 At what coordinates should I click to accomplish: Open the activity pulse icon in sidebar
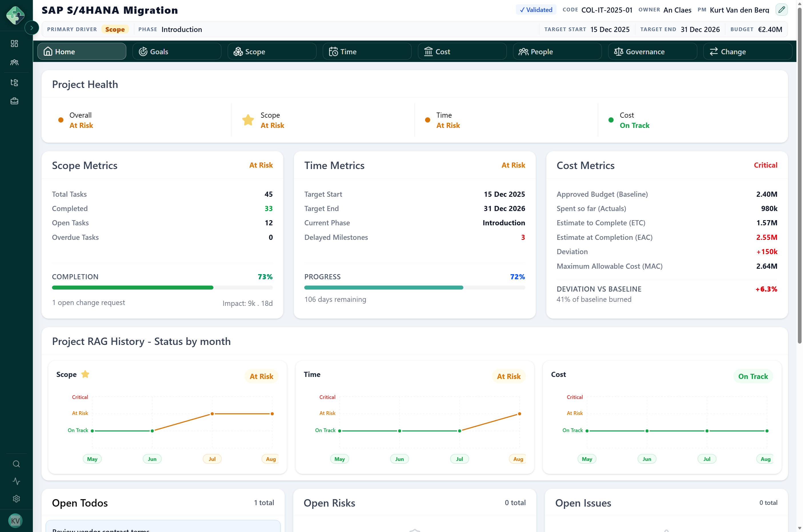pos(16,481)
